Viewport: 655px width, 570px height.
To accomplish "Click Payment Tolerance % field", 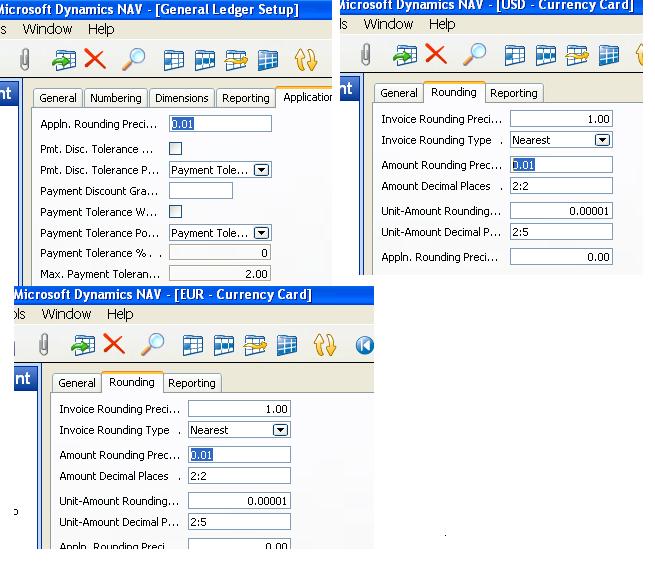I will (220, 253).
